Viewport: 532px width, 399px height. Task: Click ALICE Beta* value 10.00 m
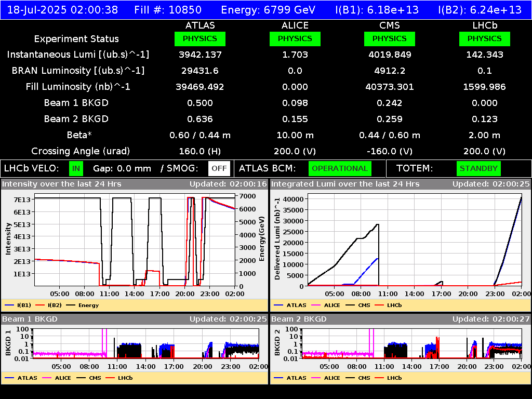[x=295, y=135]
